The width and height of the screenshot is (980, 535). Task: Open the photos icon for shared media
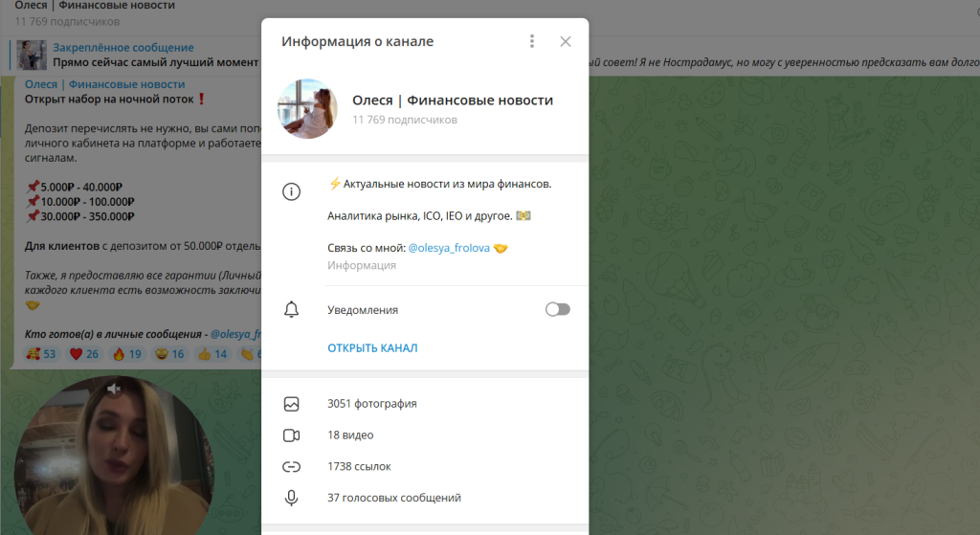[291, 404]
